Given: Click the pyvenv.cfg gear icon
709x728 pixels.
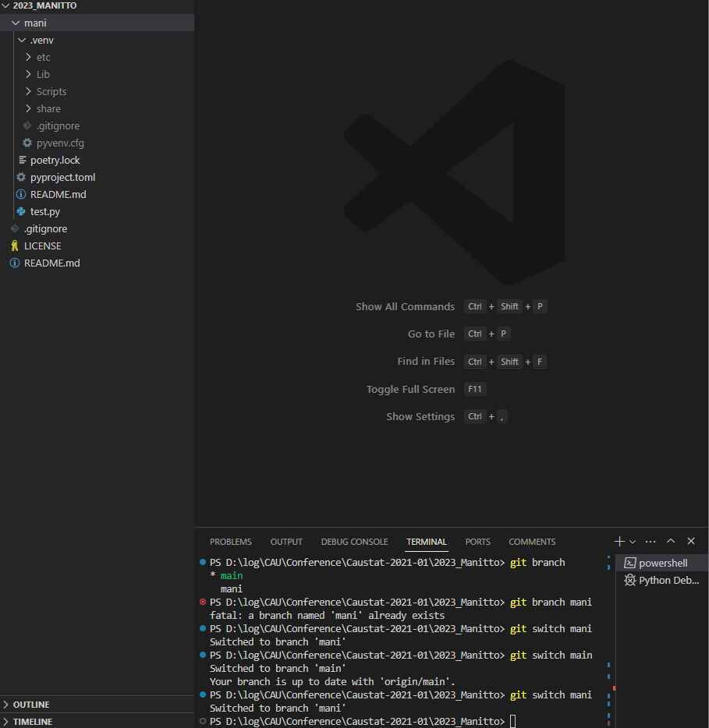Looking at the screenshot, I should click(x=27, y=143).
